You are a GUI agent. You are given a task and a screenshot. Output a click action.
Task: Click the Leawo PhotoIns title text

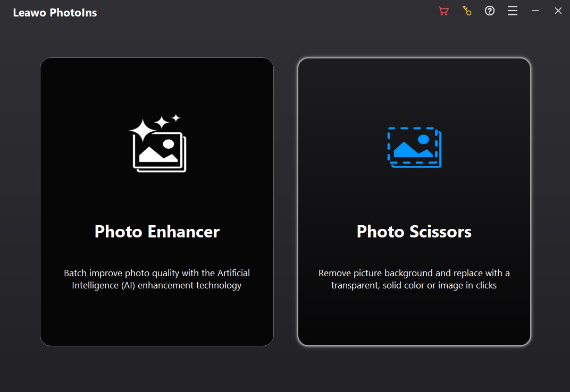click(55, 13)
